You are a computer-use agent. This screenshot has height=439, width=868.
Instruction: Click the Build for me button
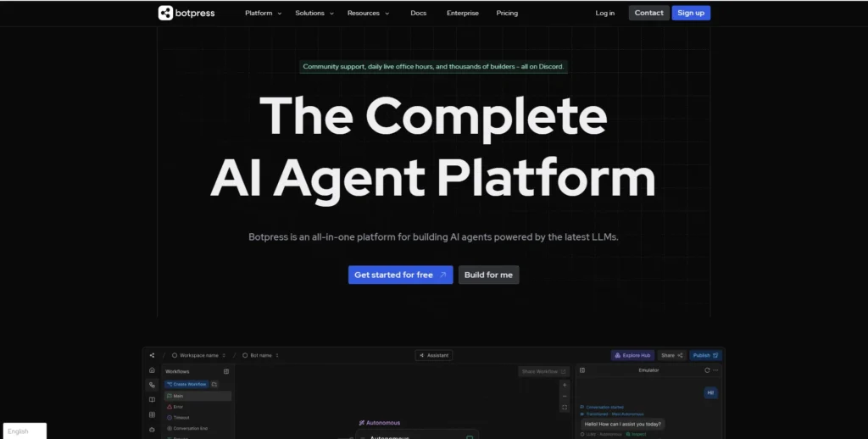(488, 275)
